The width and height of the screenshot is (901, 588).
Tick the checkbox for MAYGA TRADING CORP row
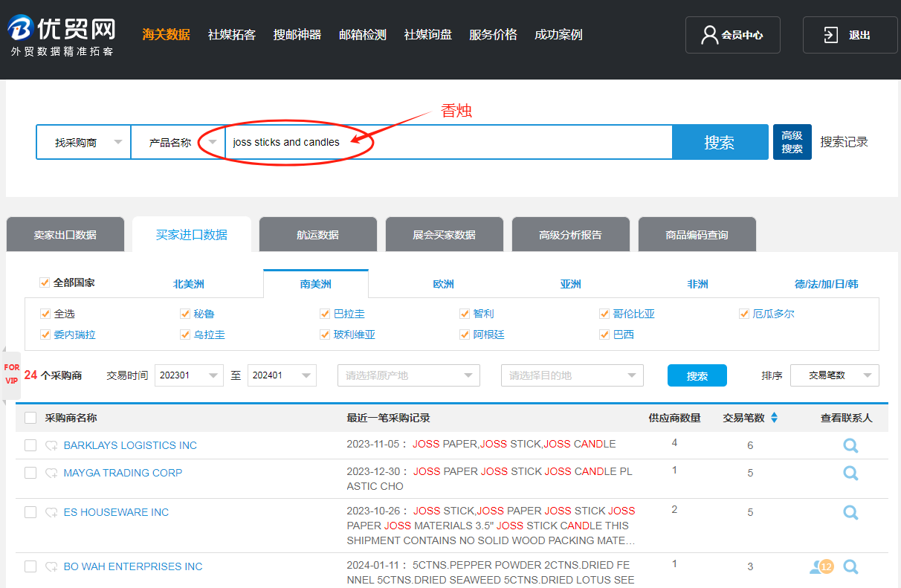tap(30, 472)
